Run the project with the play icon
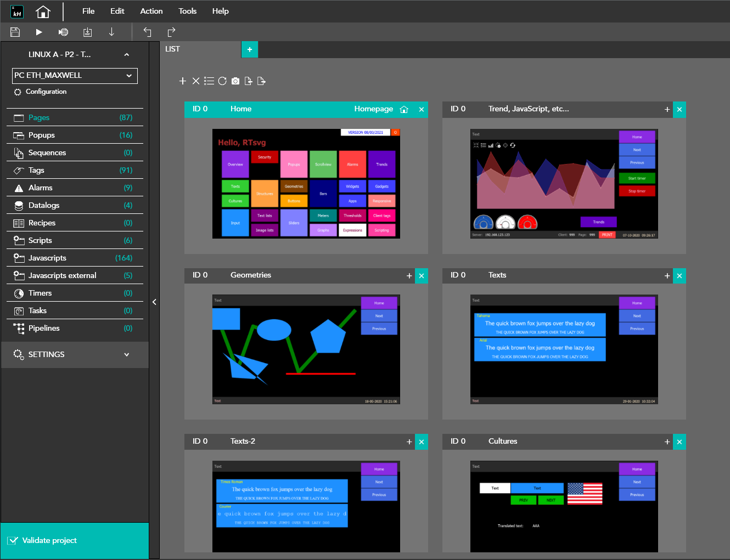 tap(39, 32)
